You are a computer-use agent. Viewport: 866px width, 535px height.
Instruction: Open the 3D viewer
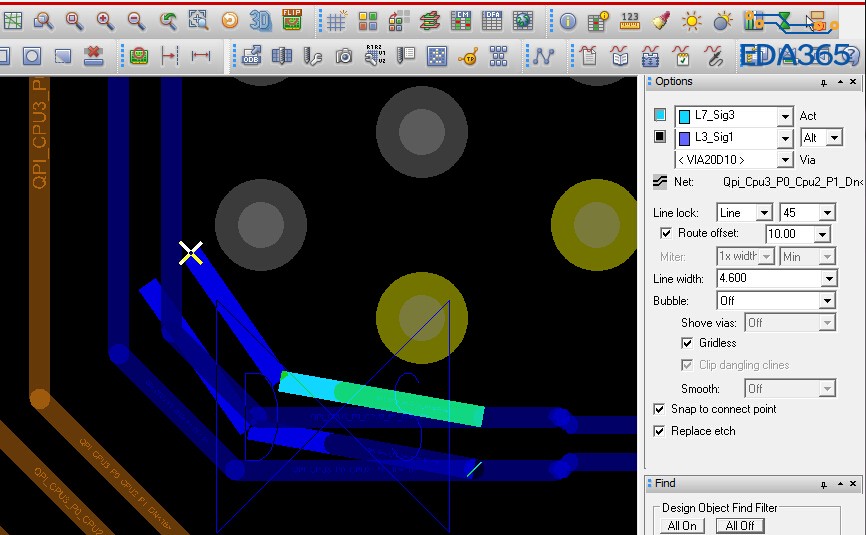261,20
